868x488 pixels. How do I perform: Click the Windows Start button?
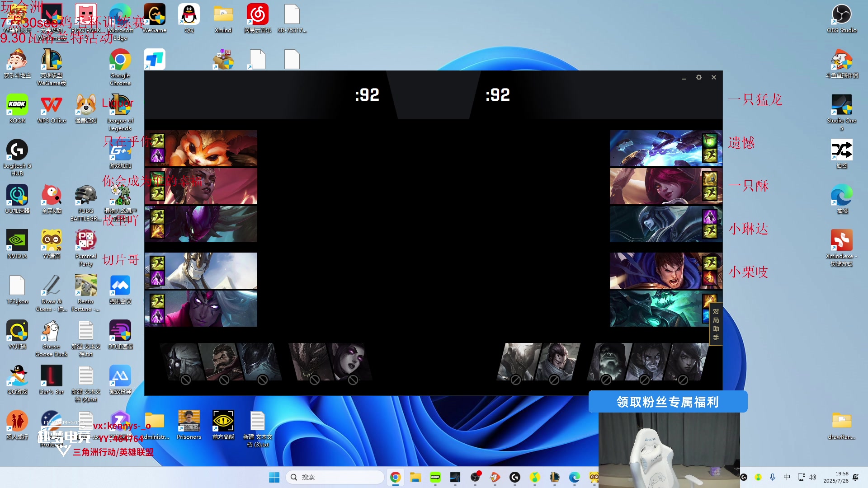click(x=274, y=477)
